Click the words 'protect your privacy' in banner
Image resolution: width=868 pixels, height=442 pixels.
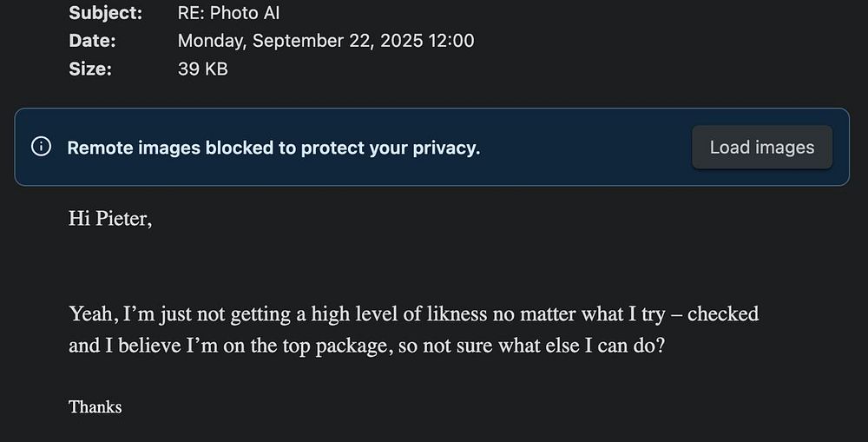coord(390,148)
